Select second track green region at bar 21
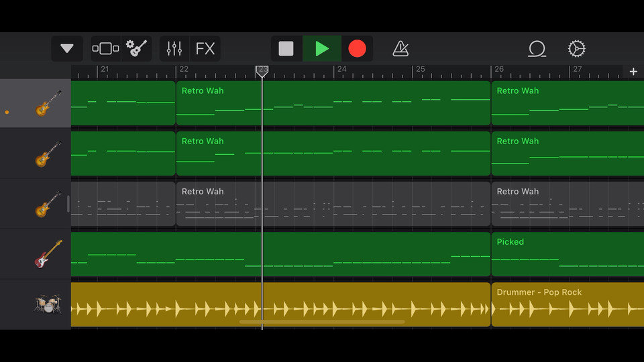The height and width of the screenshot is (362, 644). 123,154
